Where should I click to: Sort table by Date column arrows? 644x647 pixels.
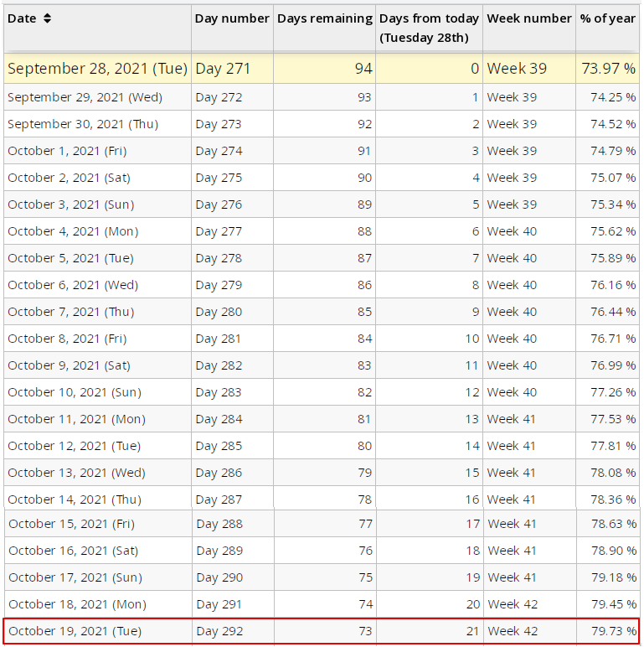[48, 18]
